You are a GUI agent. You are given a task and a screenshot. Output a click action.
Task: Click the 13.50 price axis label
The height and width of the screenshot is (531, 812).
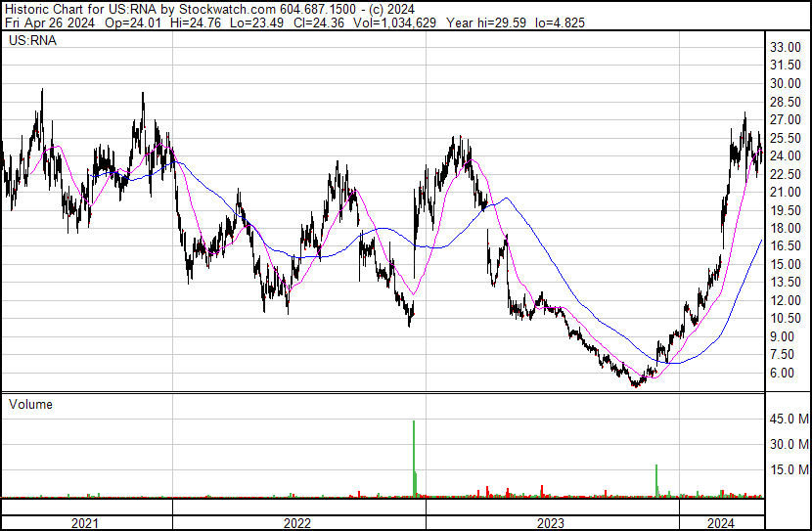pos(786,282)
